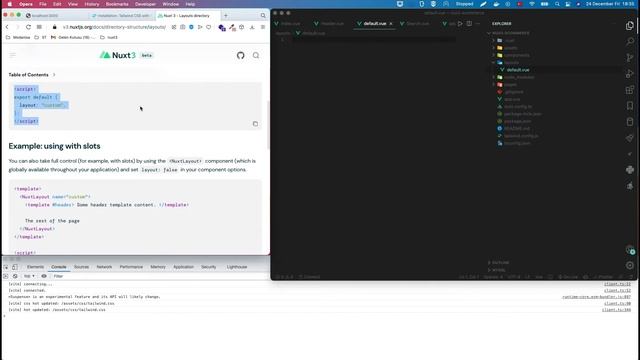Open the Bookmarks menu in the macOS menu bar
The height and width of the screenshot is (360, 640).
coord(117,4)
